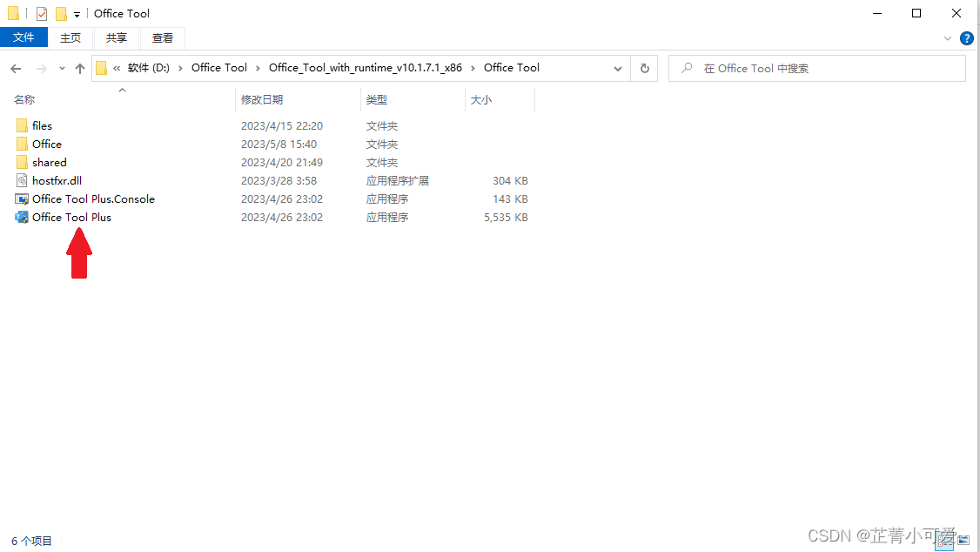Viewport: 980px width, 552px height.
Task: Navigate to 软件 (D:) in address bar
Action: [x=149, y=68]
